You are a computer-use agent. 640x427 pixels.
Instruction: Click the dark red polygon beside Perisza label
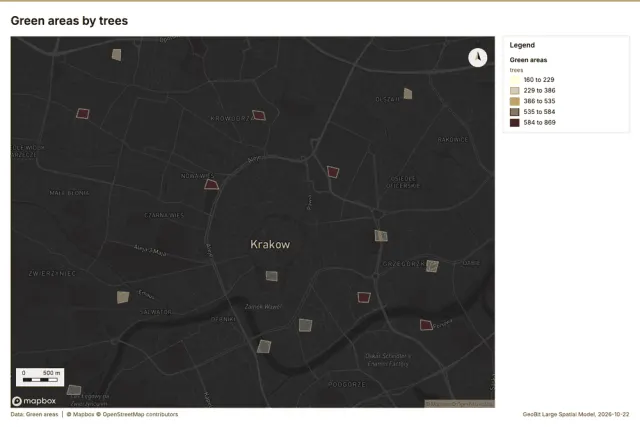coord(426,325)
